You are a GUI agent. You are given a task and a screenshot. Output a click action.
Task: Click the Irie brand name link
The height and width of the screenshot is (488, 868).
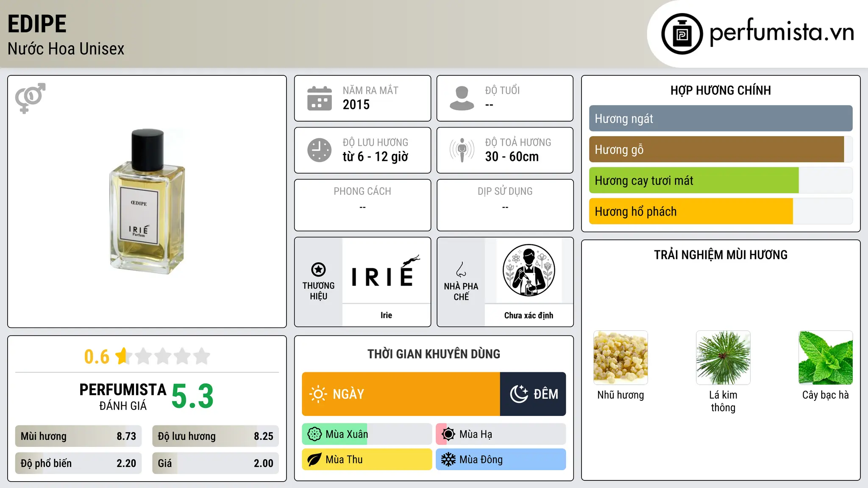point(386,315)
